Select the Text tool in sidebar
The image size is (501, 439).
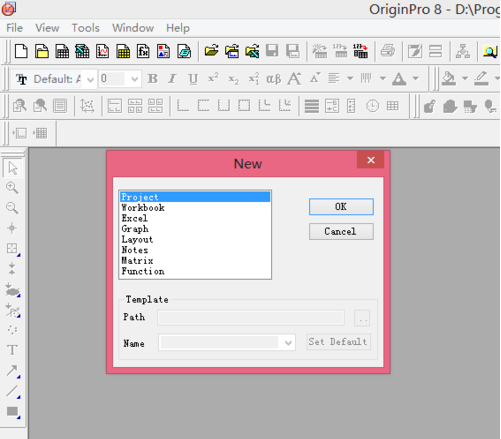12,350
